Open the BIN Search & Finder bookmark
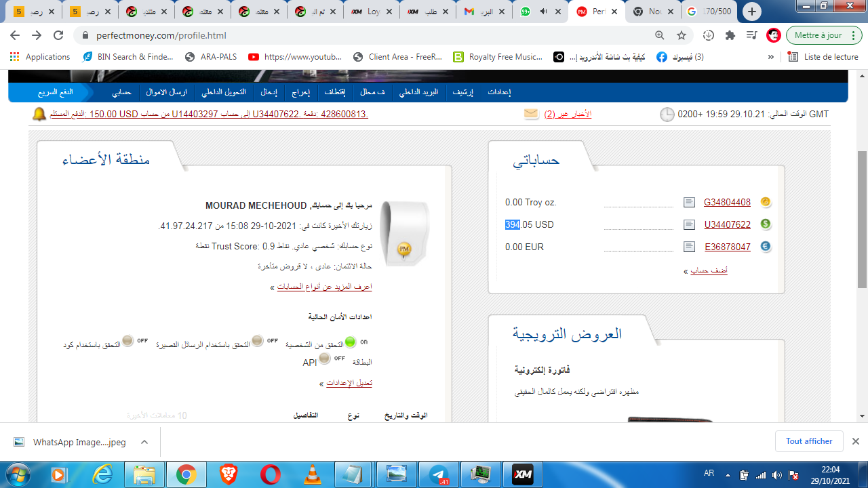Image resolution: width=868 pixels, height=488 pixels. point(128,57)
